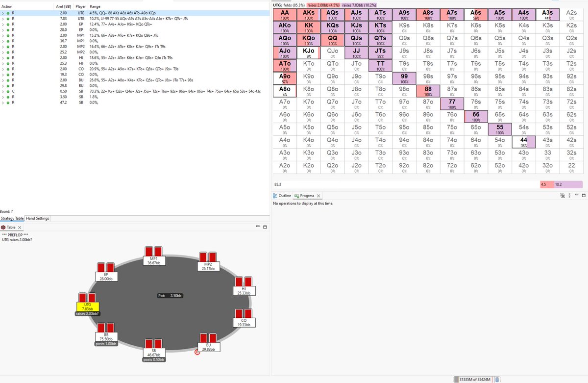
Task: Close the Progress view tab
Action: [318, 196]
